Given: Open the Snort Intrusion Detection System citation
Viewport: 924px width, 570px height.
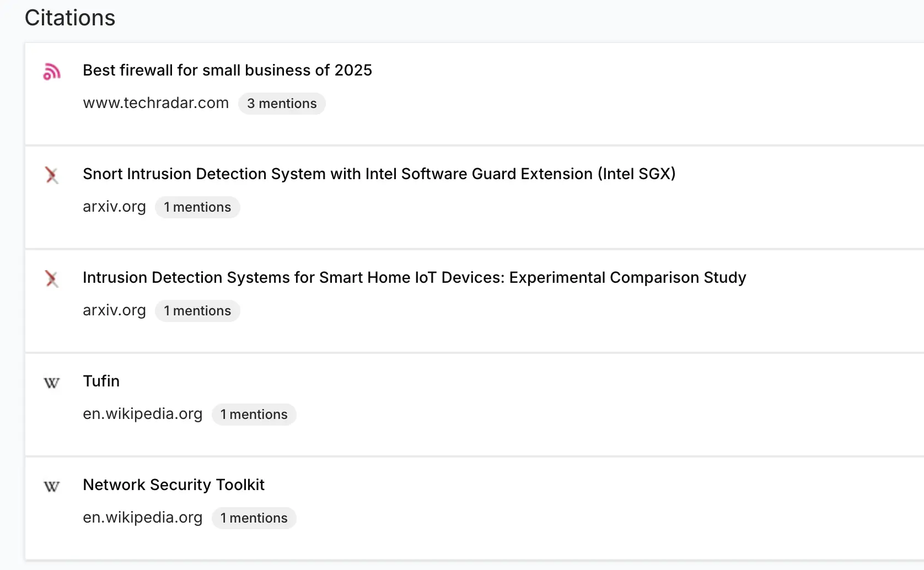Looking at the screenshot, I should point(379,174).
